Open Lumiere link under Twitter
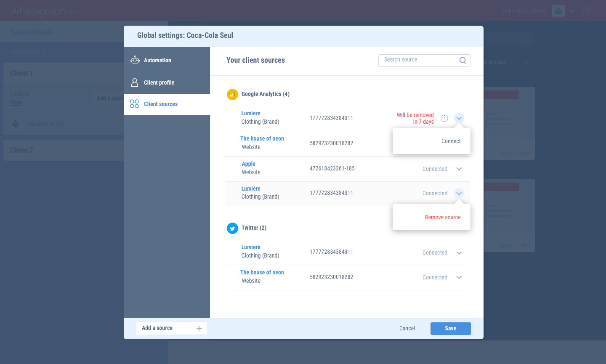Image resolution: width=606 pixels, height=364 pixels. (x=251, y=247)
